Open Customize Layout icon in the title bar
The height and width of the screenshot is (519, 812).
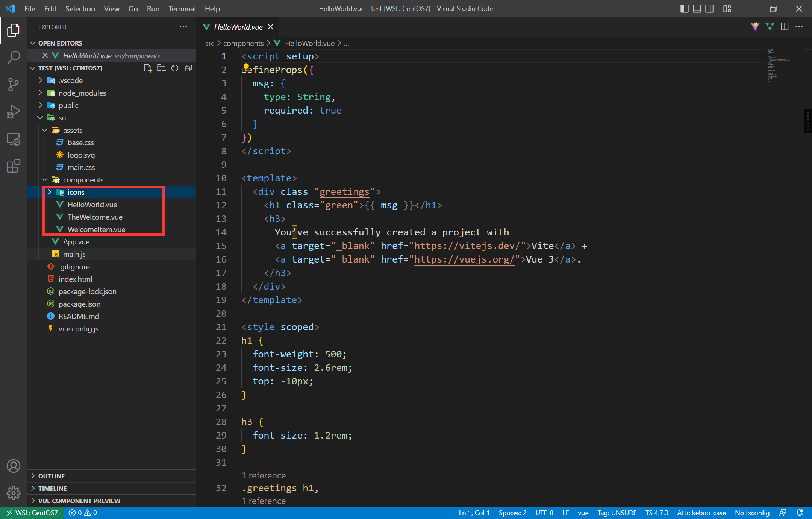(727, 9)
